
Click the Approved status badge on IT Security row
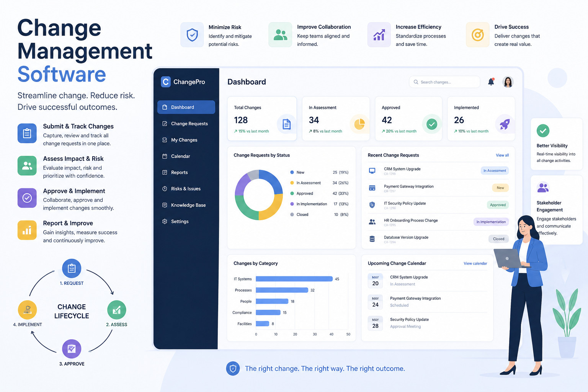pos(498,205)
